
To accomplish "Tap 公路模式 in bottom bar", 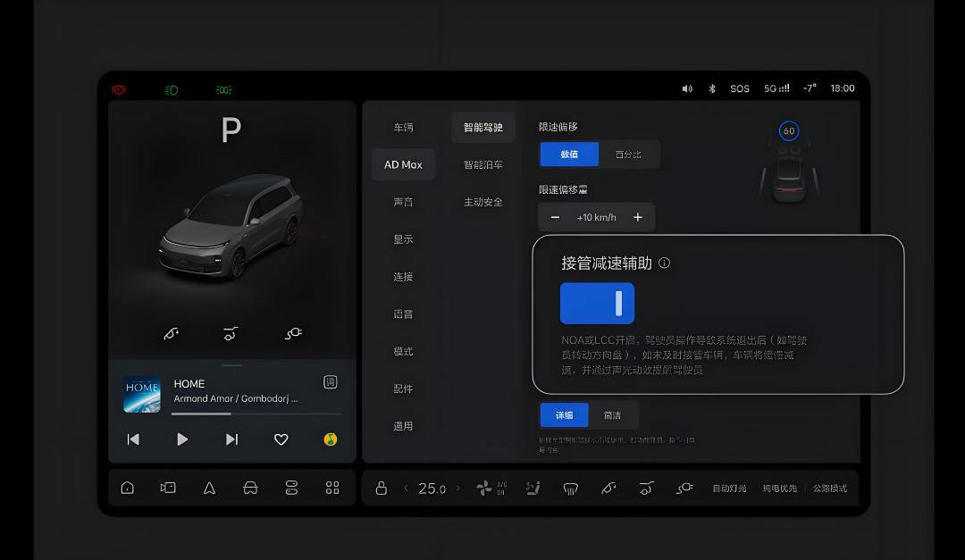I will (x=829, y=488).
